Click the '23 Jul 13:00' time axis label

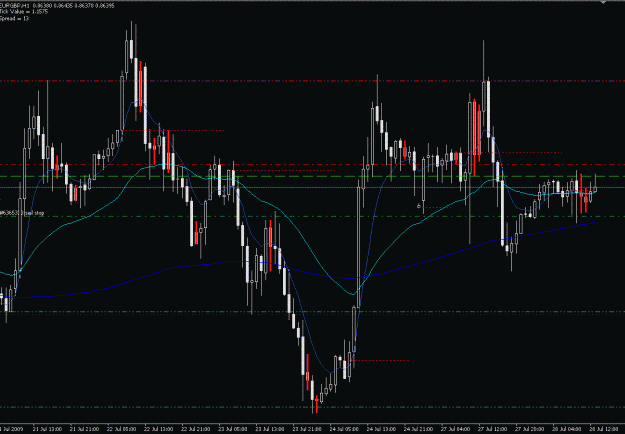(x=270, y=429)
